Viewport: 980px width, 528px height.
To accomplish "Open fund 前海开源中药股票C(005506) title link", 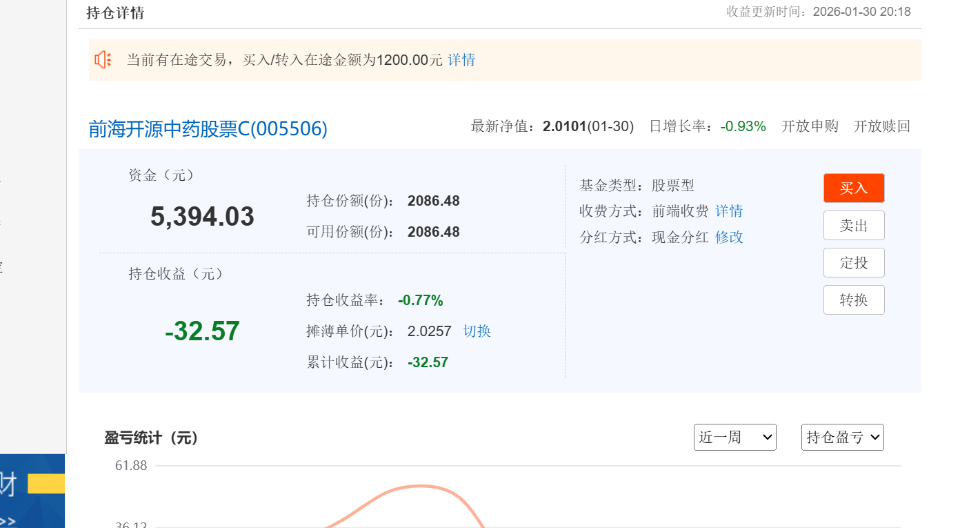I will [x=208, y=128].
